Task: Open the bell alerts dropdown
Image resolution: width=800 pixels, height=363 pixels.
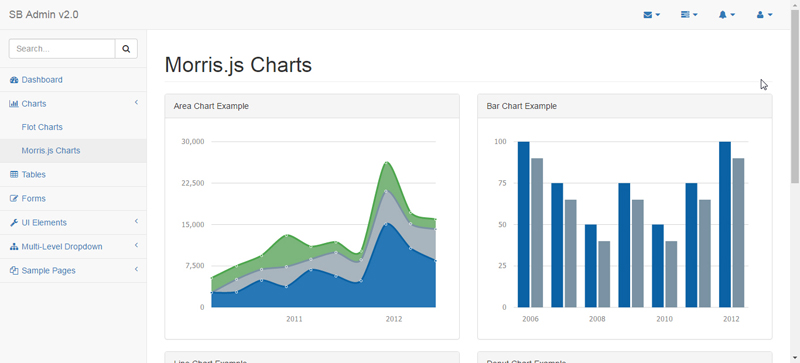Action: tap(727, 15)
